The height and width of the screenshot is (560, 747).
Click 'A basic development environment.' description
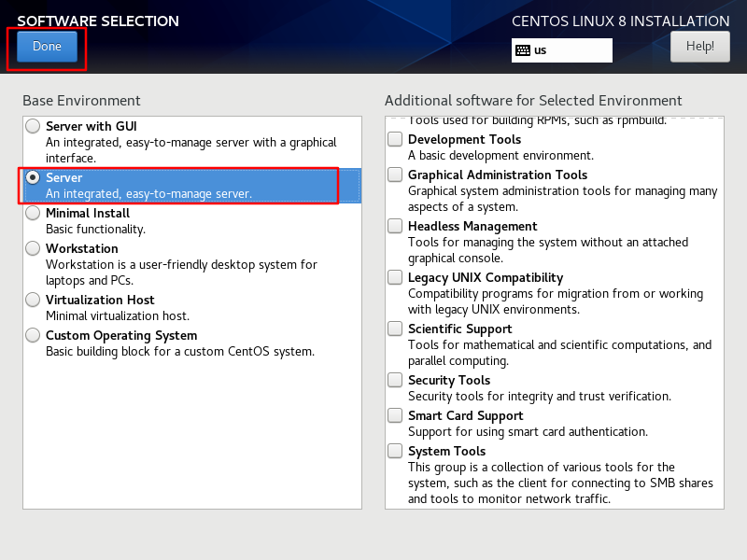pos(500,156)
